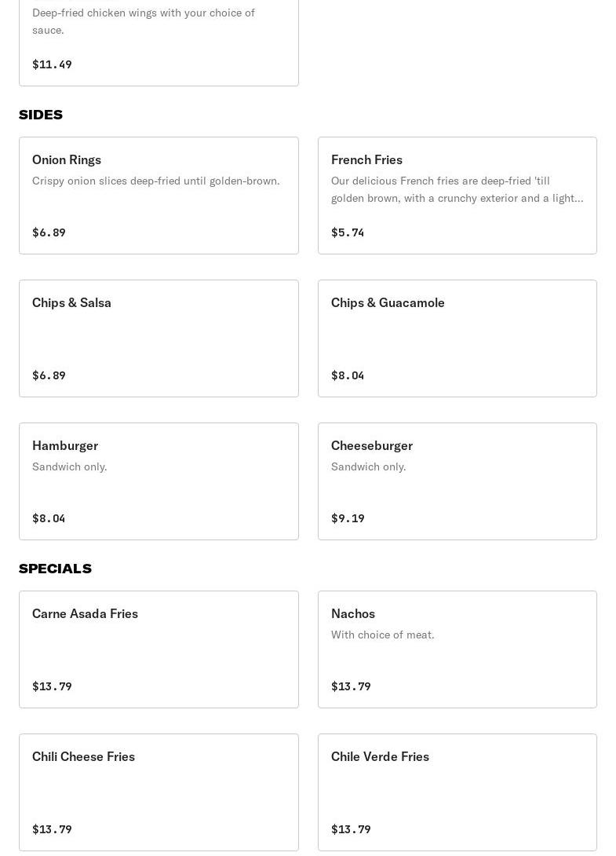Click the chicken wings $11.49 card
Screen dimensions: 616x856
pos(159,43)
